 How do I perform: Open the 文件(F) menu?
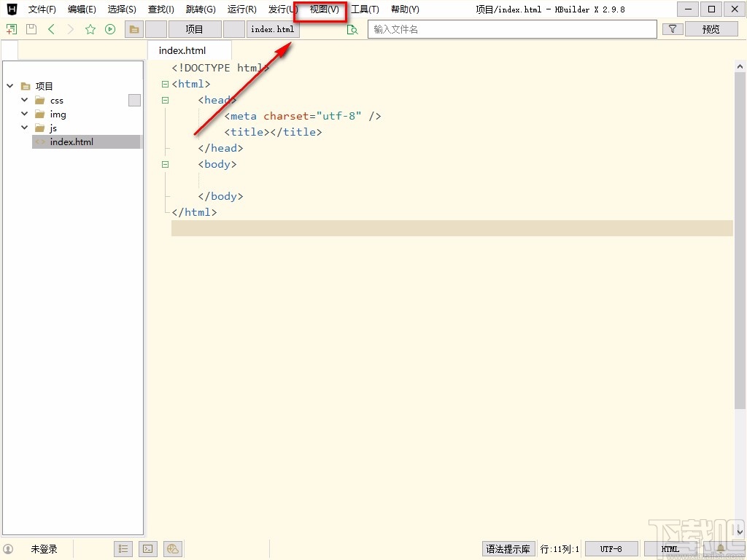tap(42, 9)
